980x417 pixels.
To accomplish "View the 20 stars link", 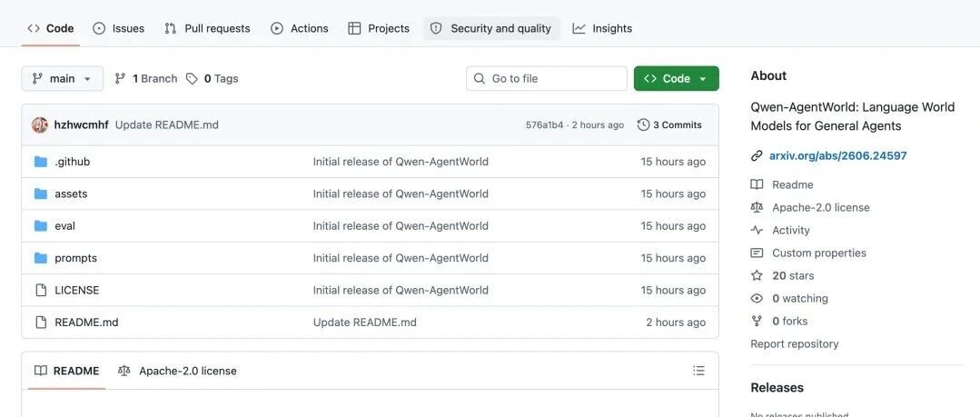I will coord(793,275).
